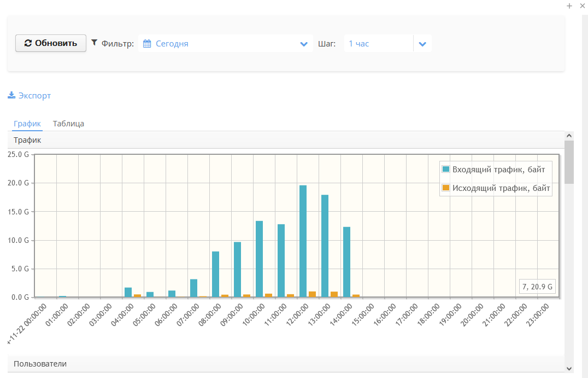Expand the Пользователи section header

click(40, 364)
